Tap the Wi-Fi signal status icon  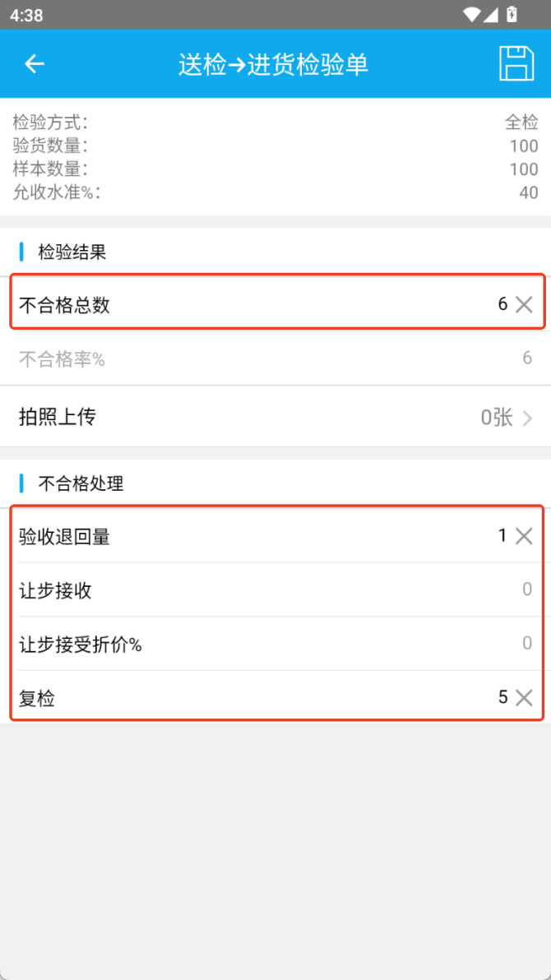(x=471, y=14)
